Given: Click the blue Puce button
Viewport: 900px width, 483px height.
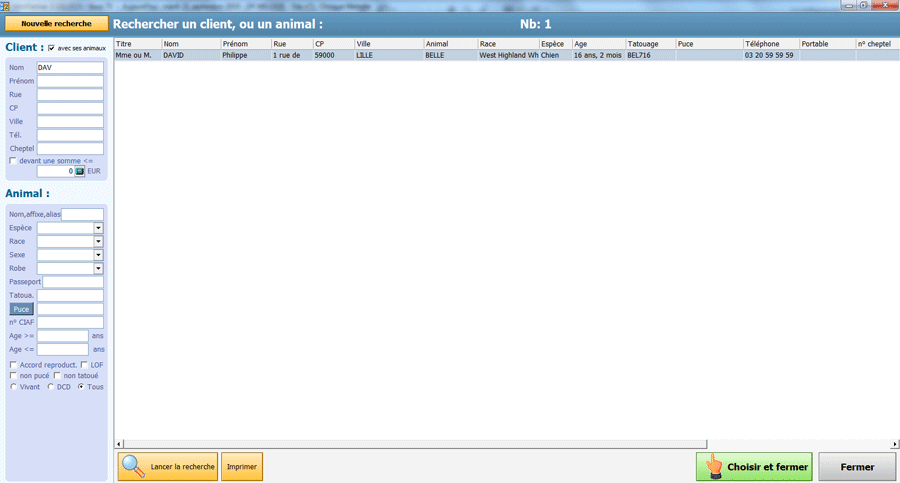Looking at the screenshot, I should tap(21, 309).
